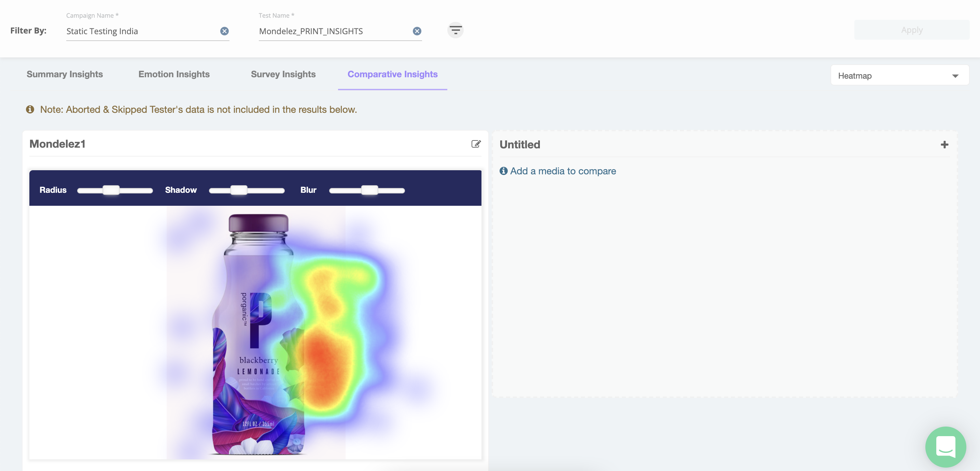980x471 pixels.
Task: Click the Mondelez1 title
Action: point(57,144)
